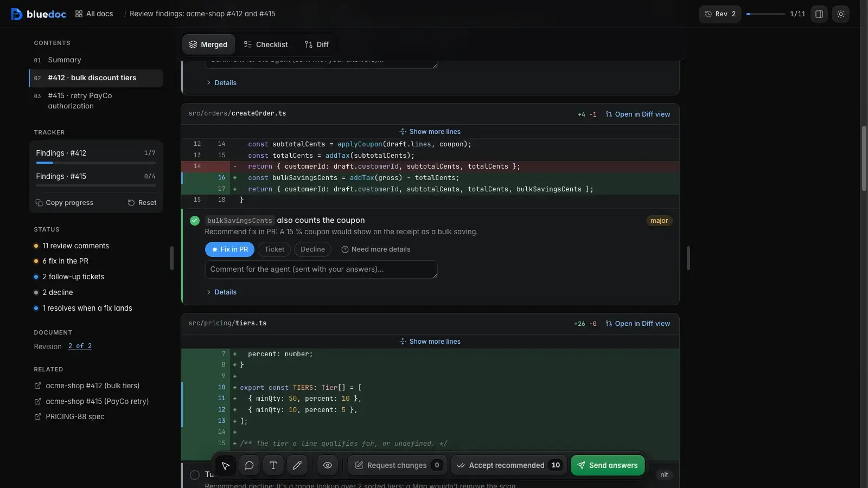Click the revision progress slider 1/11
The width and height of the screenshot is (868, 488).
(x=765, y=14)
